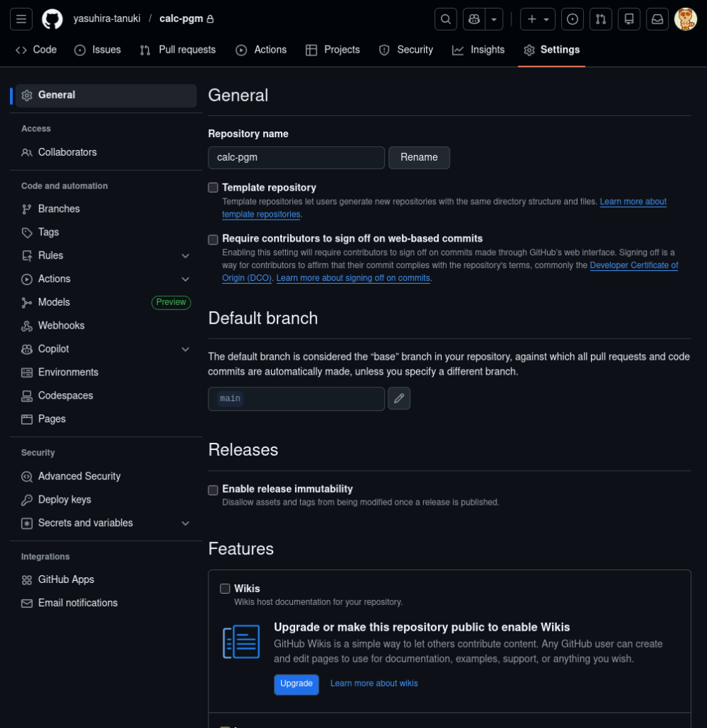The width and height of the screenshot is (707, 728).
Task: Open Webhooks in the settings sidebar
Action: point(61,326)
